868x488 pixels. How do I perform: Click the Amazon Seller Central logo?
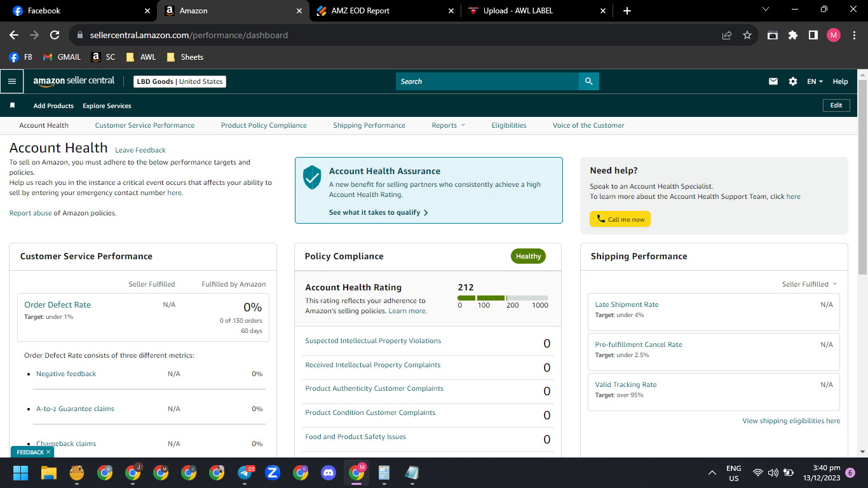coord(74,81)
